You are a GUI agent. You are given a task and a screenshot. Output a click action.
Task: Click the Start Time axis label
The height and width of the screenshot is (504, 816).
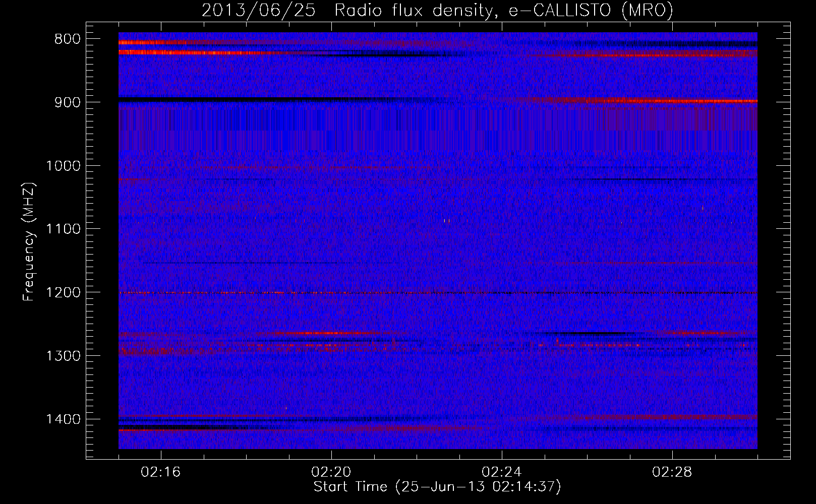pos(437,487)
